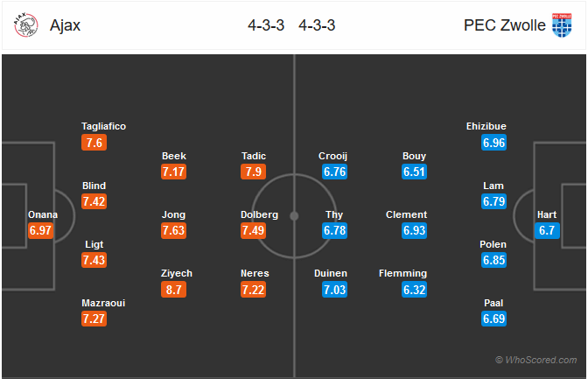Image resolution: width=588 pixels, height=379 pixels.
Task: Click Hart's 6.7 rating badge
Action: coord(547,230)
